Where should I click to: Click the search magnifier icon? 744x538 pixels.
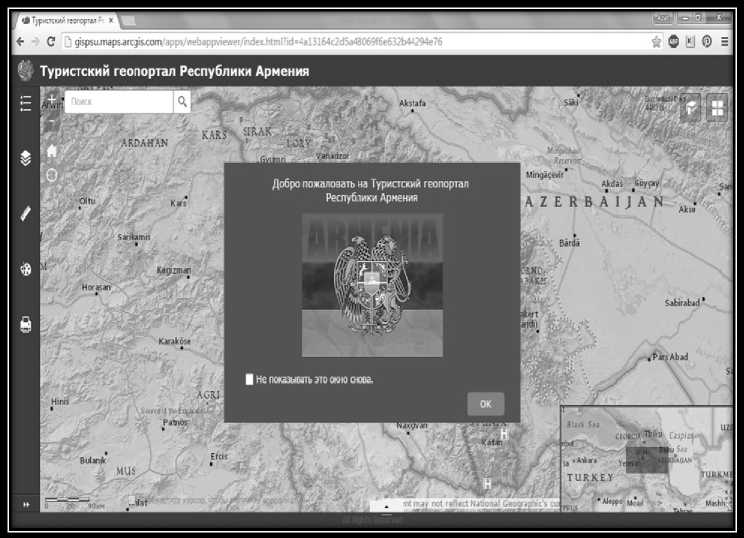tap(182, 102)
